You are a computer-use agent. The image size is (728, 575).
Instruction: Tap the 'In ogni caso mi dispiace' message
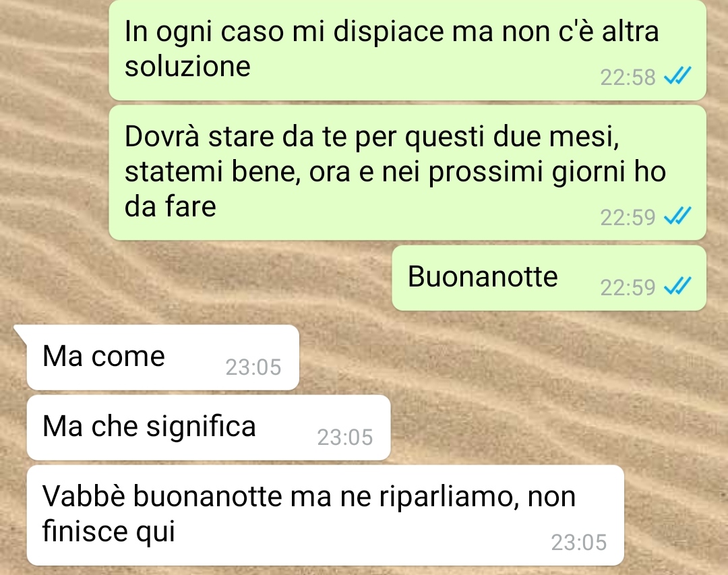(x=407, y=49)
